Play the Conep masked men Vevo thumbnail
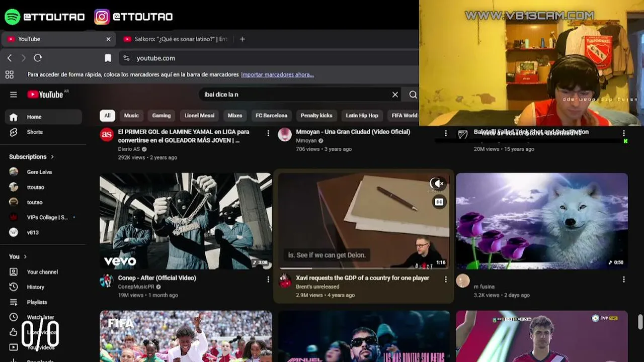 pos(186,221)
